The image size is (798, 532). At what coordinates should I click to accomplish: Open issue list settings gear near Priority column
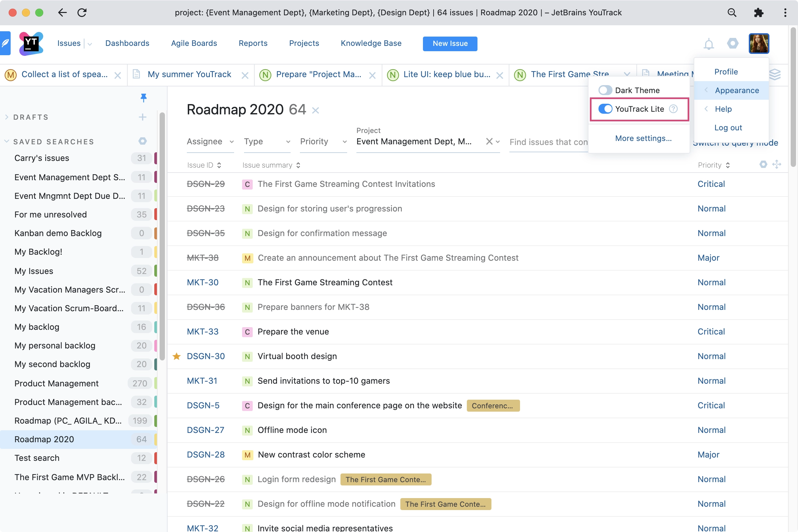[763, 165]
